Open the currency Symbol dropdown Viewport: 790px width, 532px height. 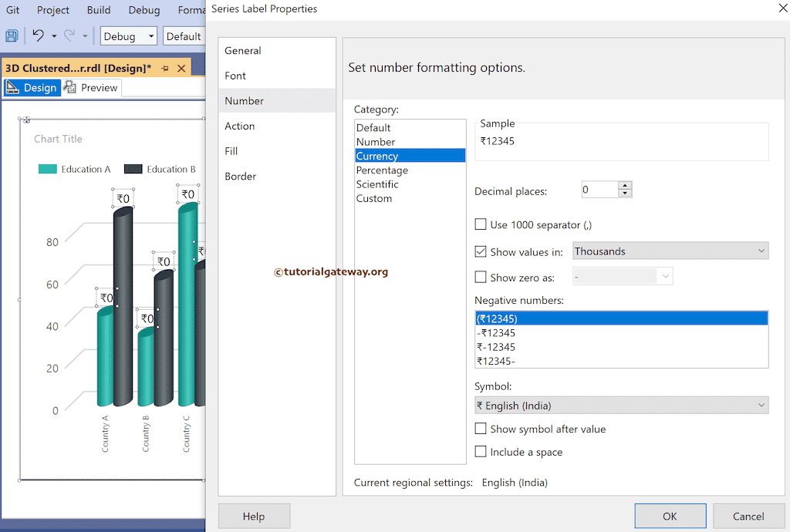tap(760, 404)
